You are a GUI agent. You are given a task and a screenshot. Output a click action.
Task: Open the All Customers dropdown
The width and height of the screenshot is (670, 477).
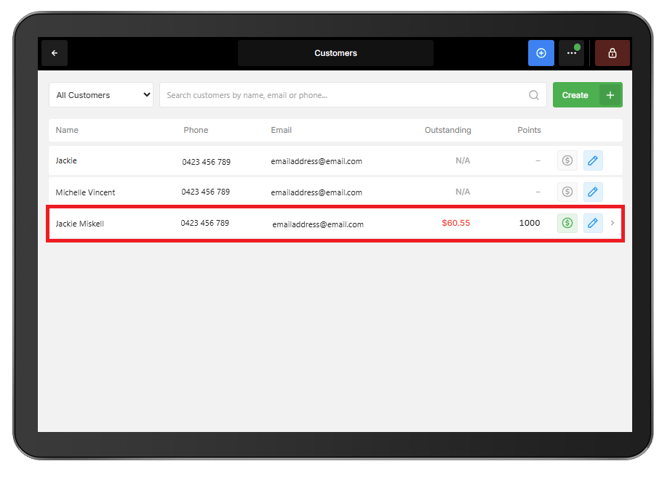101,95
